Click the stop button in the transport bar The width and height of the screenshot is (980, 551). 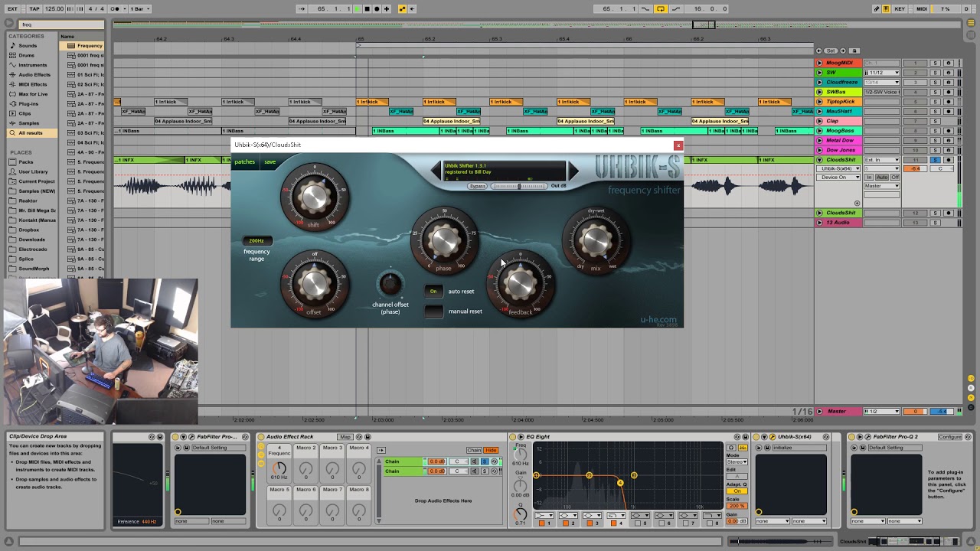367,8
